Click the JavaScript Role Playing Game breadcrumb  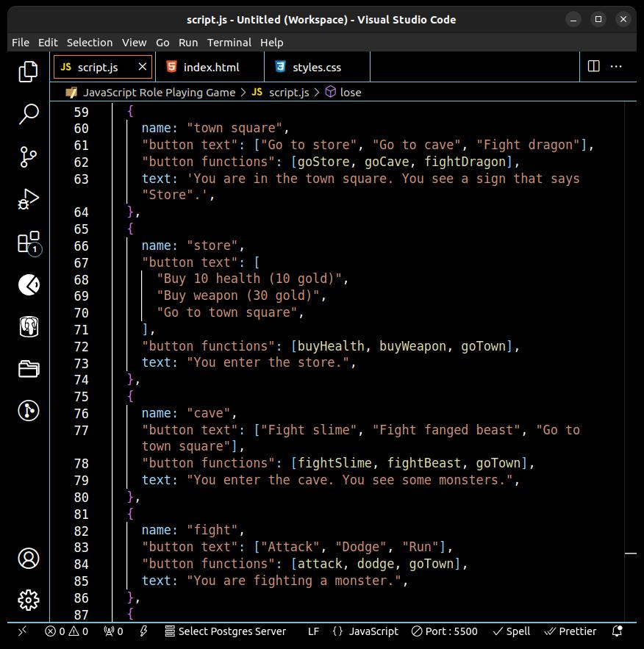tap(159, 93)
